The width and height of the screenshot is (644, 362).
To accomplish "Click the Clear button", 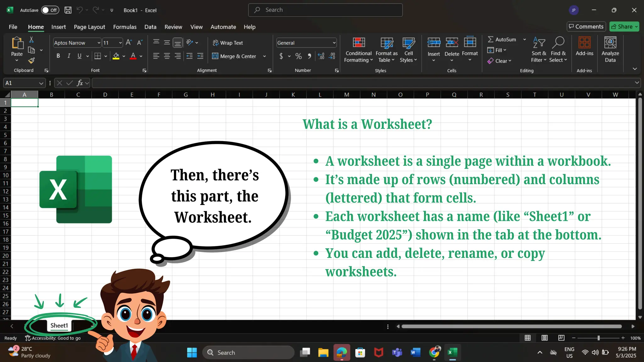I will pyautogui.click(x=499, y=61).
